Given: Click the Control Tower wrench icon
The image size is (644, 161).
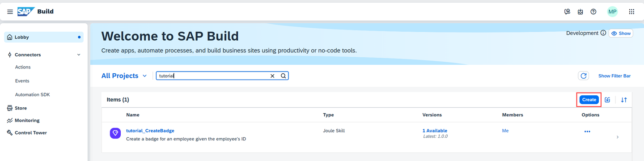Looking at the screenshot, I should click(10, 132).
